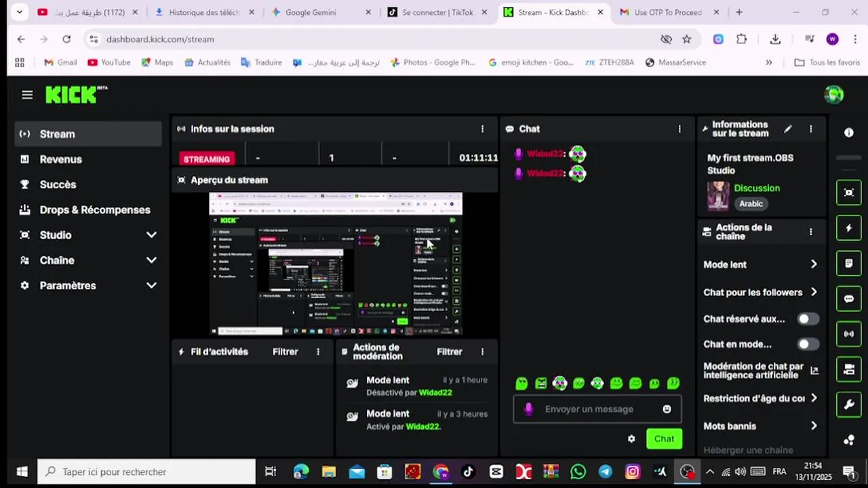Open Actions de la chaîne options menu
Image resolution: width=868 pixels, height=488 pixels.
(x=810, y=232)
